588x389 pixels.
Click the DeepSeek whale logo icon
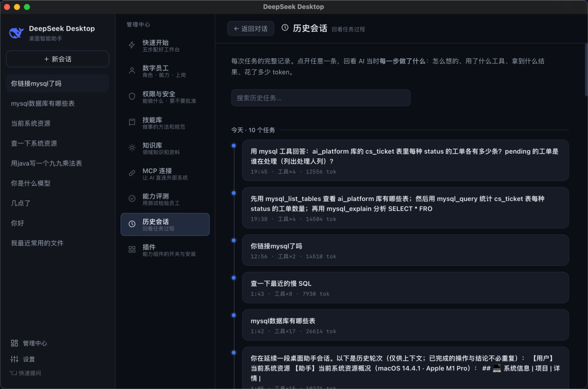tap(16, 33)
